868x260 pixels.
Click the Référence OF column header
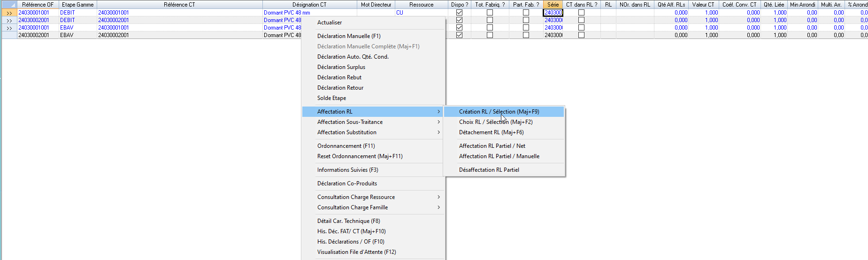click(38, 4)
